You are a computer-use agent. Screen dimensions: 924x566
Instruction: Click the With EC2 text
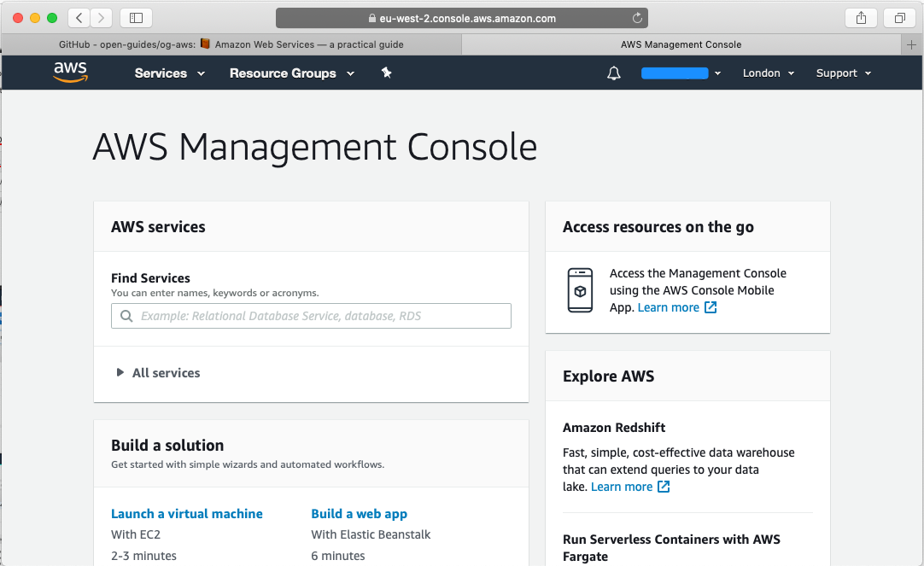tap(136, 534)
